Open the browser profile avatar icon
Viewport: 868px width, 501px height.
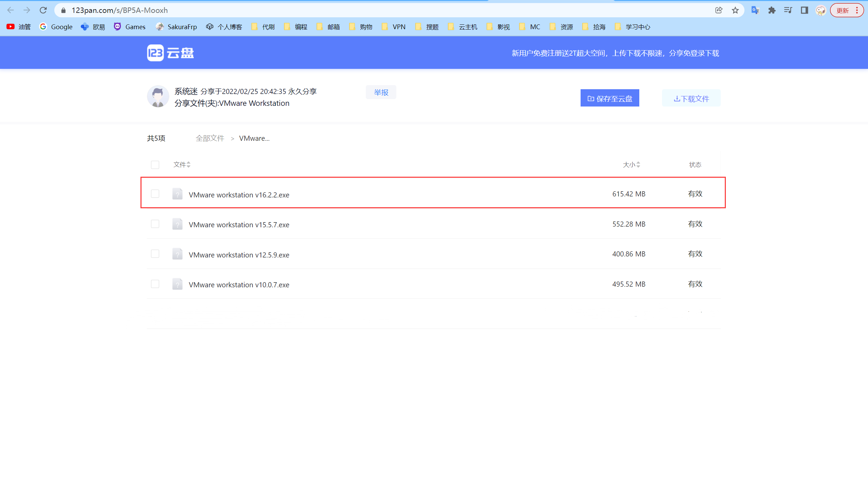(821, 10)
